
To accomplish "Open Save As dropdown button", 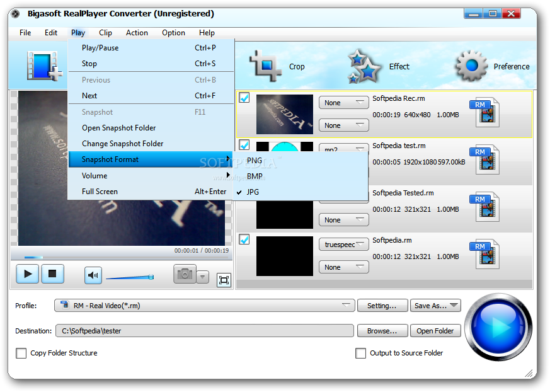I will [x=435, y=305].
